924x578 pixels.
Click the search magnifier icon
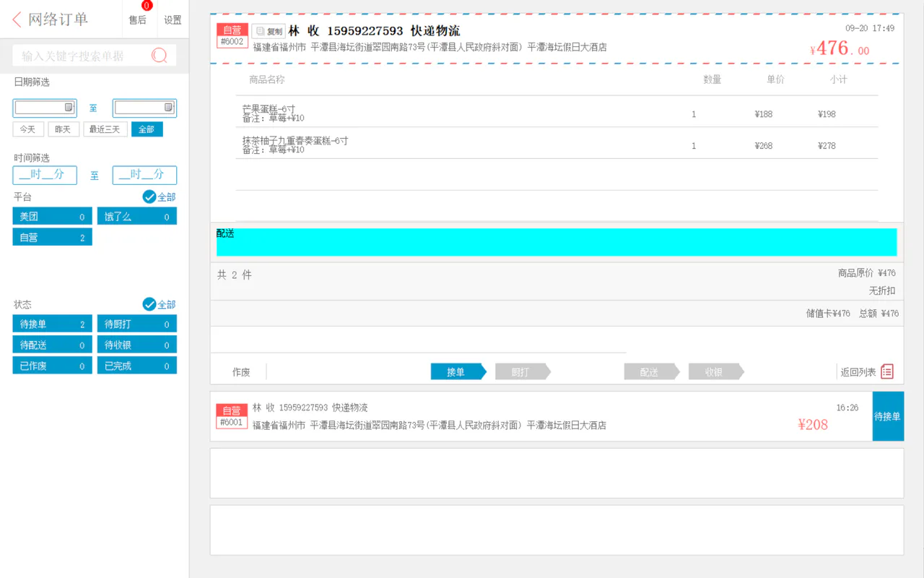click(160, 55)
